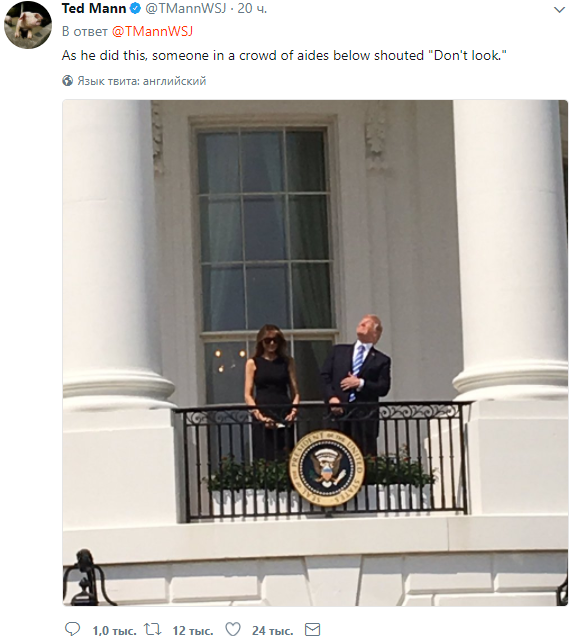The image size is (569, 636).
Task: Click the 12 тыс. retweets count
Action: (193, 630)
